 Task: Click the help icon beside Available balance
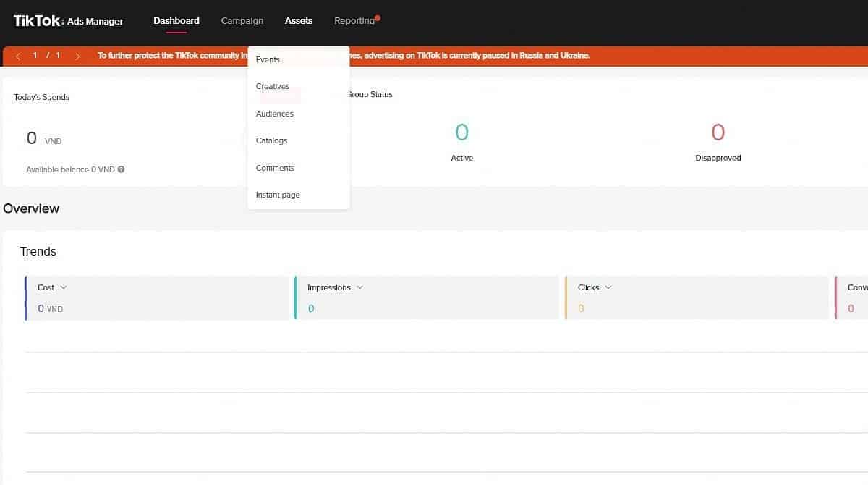121,169
